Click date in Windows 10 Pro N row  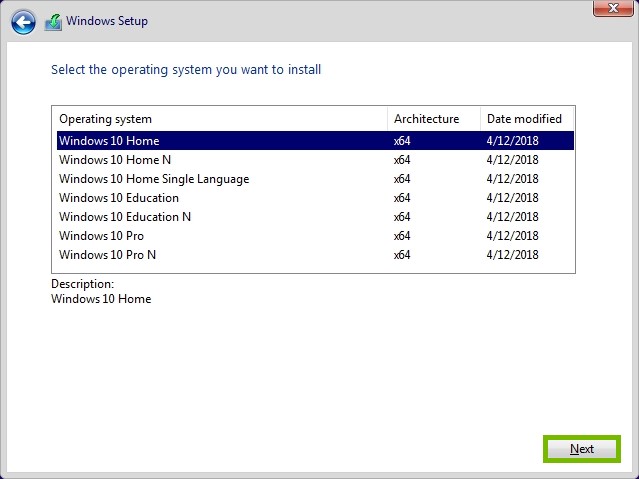tap(512, 255)
